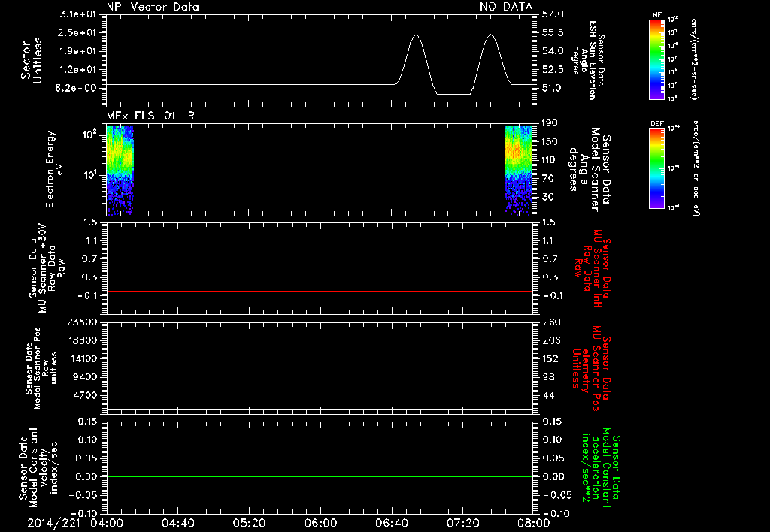Click the 'Electron Energy eV' axis title
Image resolution: width=770 pixels, height=532 pixels.
click(53, 169)
